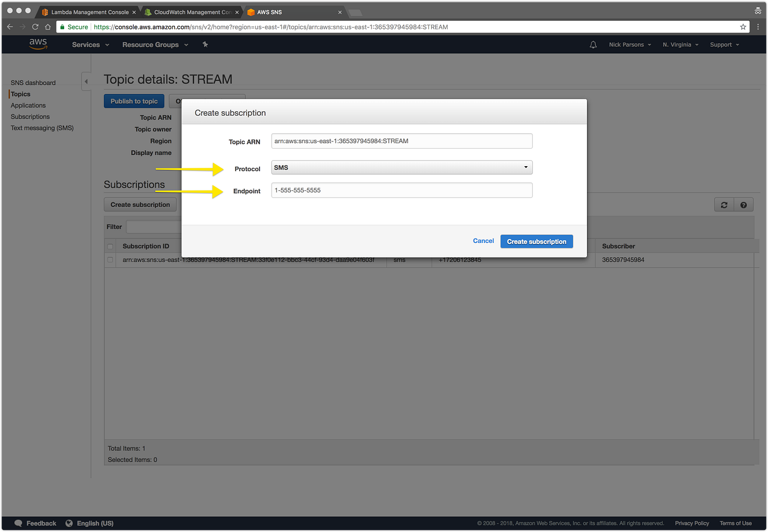Screen dimensions: 768x532
Task: Select the STREAM subscription row checkbox
Action: click(x=110, y=259)
